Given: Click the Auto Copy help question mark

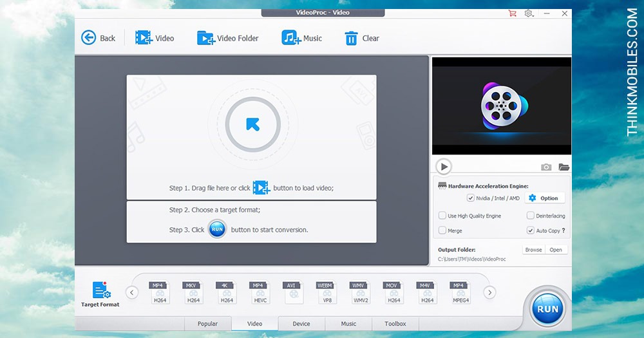Looking at the screenshot, I should click(563, 230).
